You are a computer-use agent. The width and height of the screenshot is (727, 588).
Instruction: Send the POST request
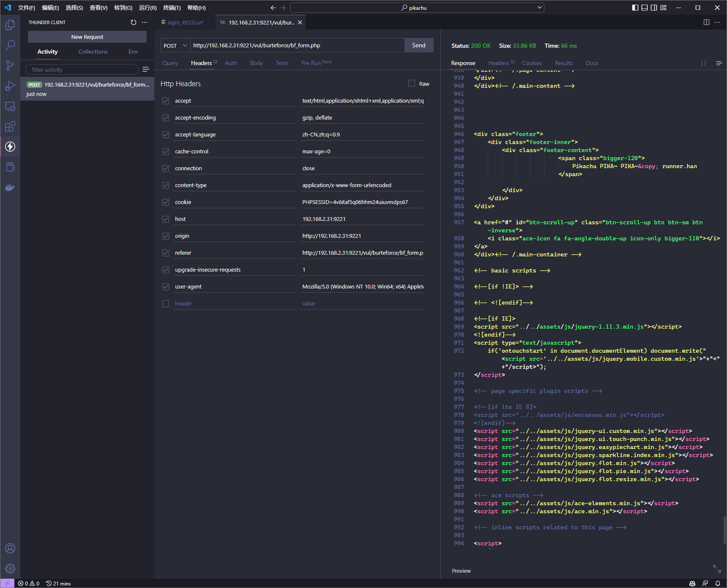[419, 45]
